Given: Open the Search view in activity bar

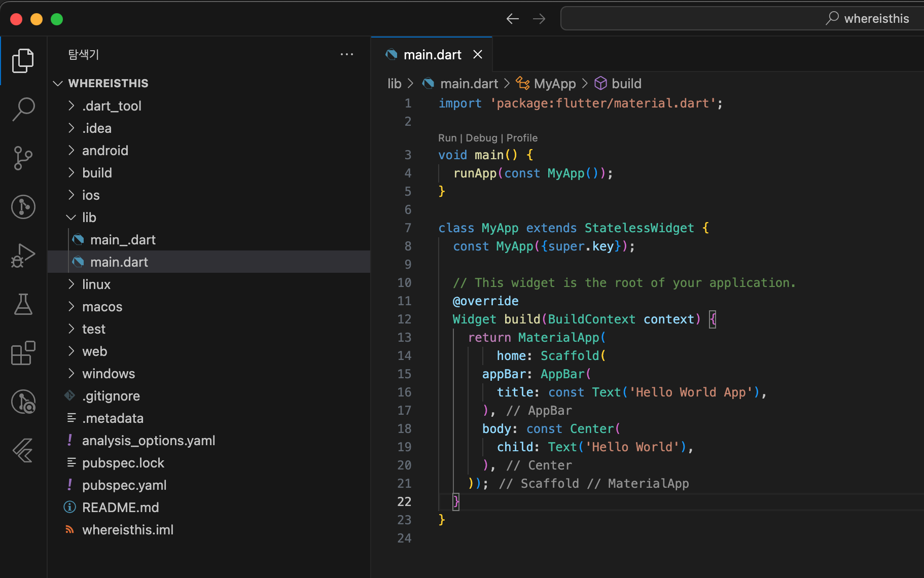Looking at the screenshot, I should (23, 109).
